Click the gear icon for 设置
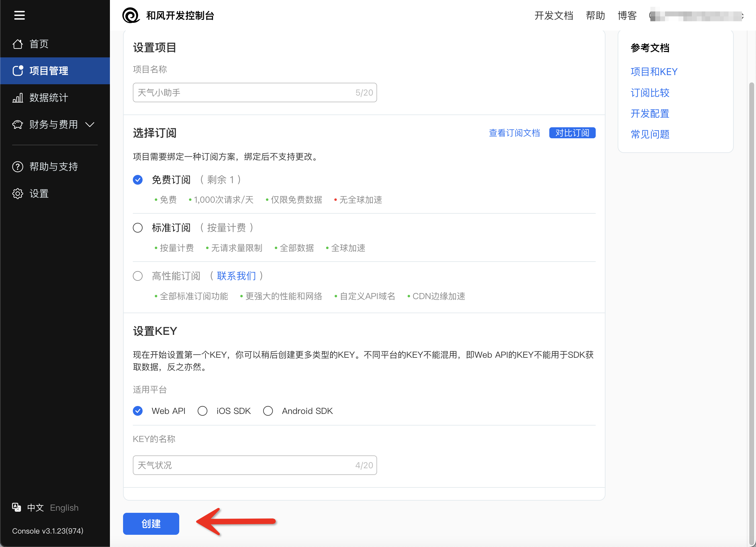Image resolution: width=756 pixels, height=547 pixels. tap(18, 194)
